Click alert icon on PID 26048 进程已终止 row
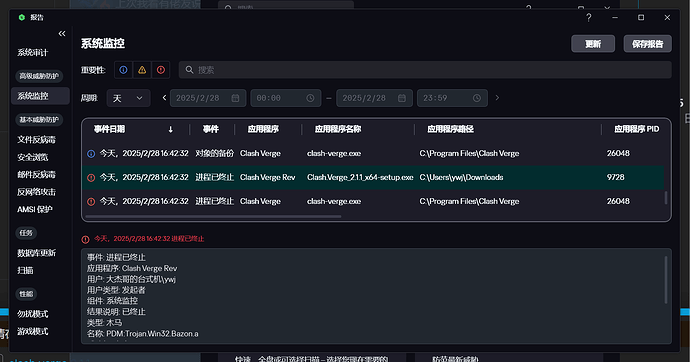The image size is (690, 362). (91, 201)
